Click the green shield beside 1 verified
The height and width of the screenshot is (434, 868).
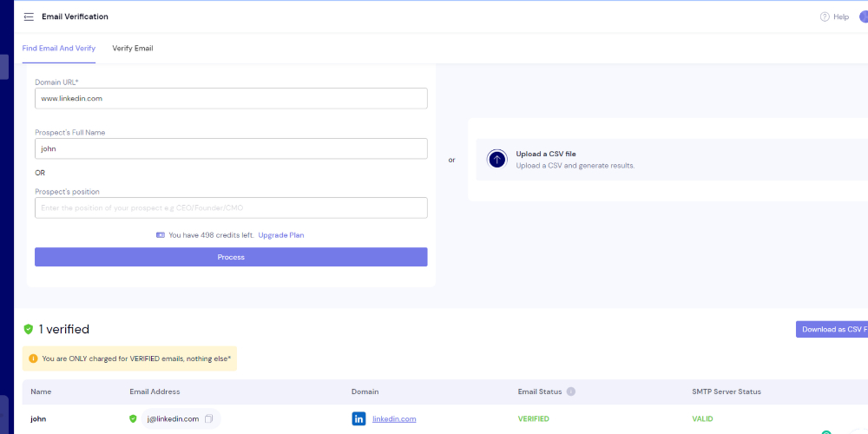click(x=29, y=329)
